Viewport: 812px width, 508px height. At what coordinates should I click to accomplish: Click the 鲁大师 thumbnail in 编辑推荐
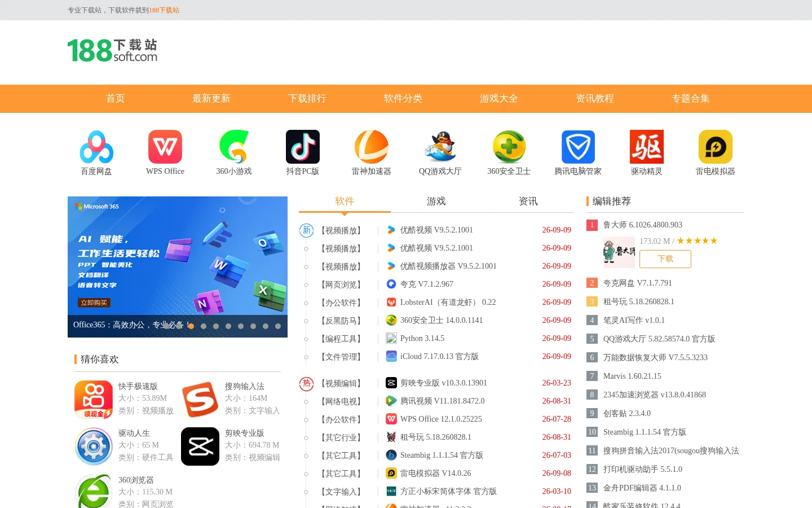point(619,252)
